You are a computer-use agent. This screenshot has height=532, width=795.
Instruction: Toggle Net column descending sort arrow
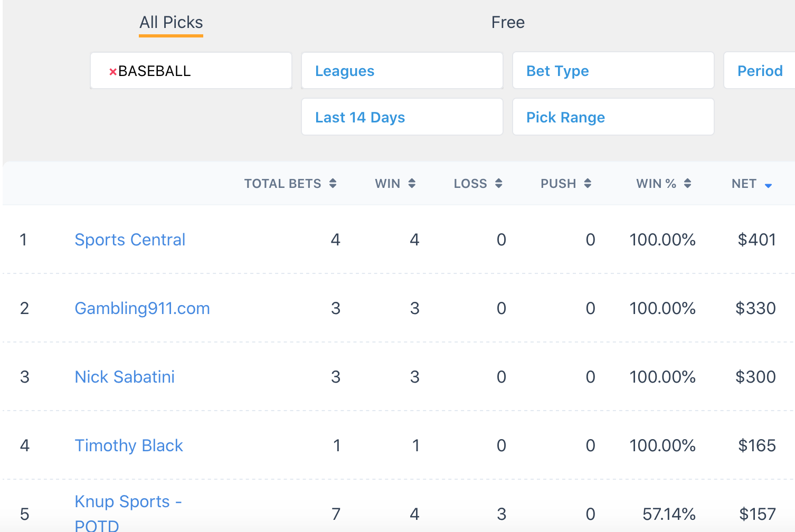pyautogui.click(x=768, y=185)
